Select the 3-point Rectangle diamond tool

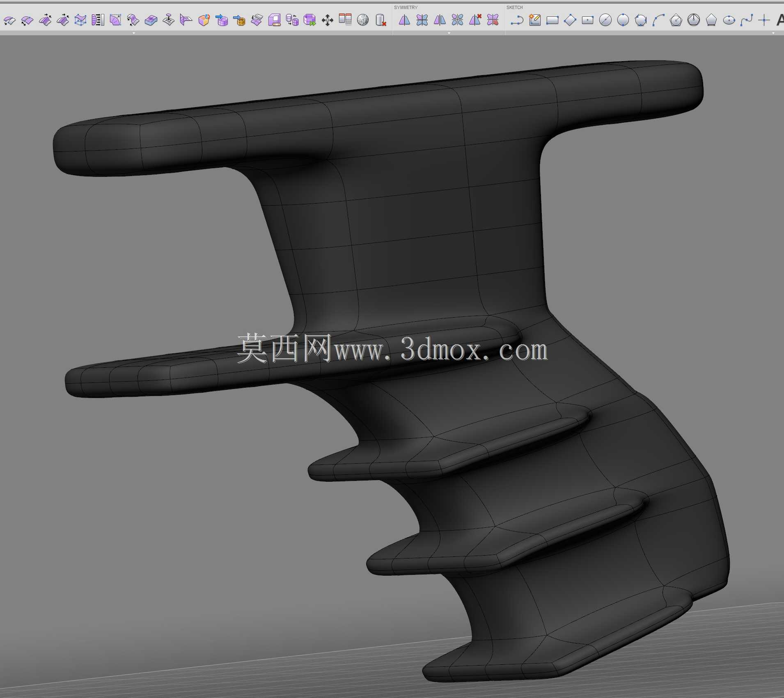coord(570,20)
